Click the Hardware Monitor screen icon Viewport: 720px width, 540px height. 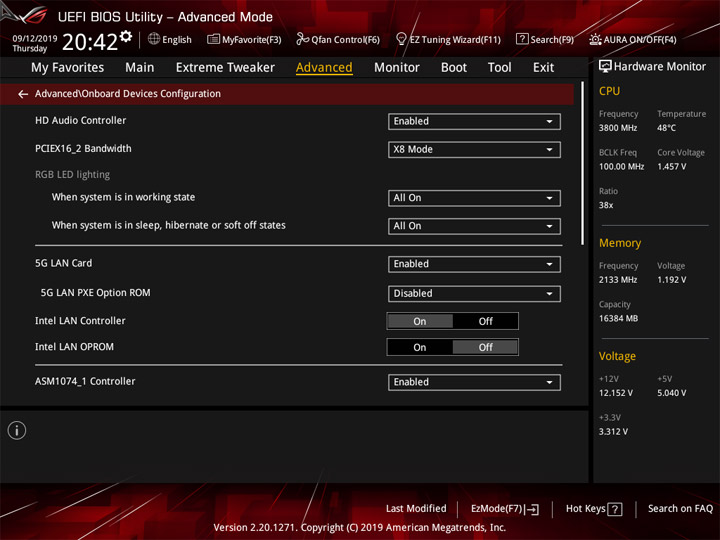pyautogui.click(x=605, y=67)
